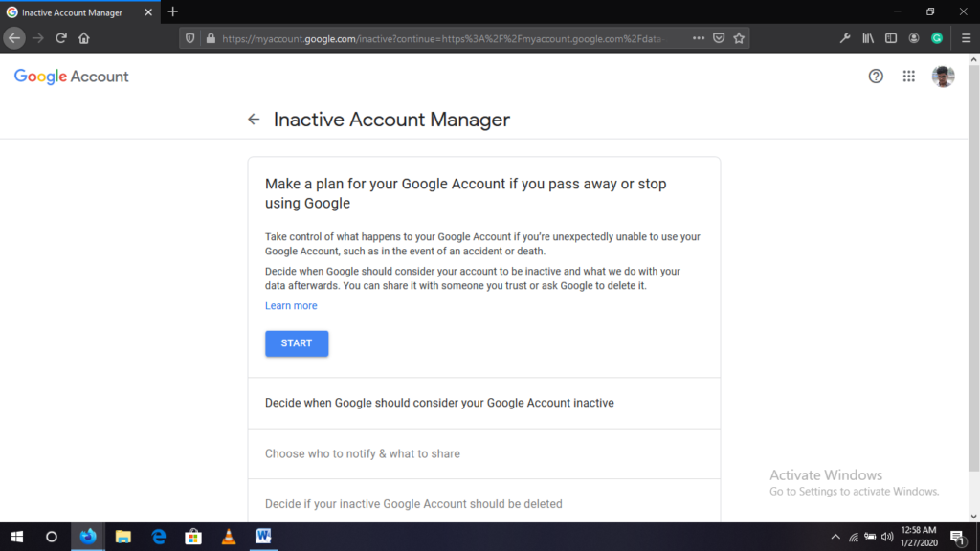980x551 pixels.
Task: Save page to Pocket icon
Action: (719, 38)
